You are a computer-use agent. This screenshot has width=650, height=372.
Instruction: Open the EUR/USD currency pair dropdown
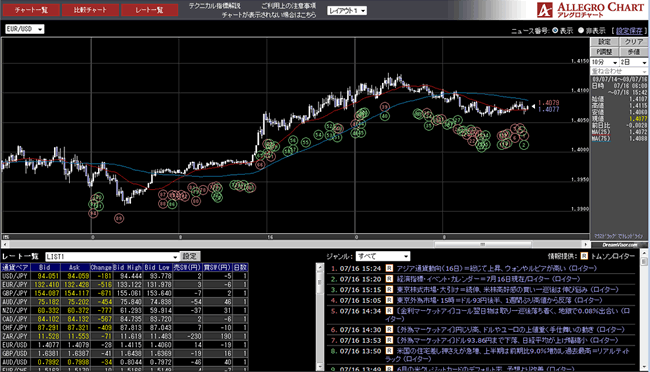24,29
